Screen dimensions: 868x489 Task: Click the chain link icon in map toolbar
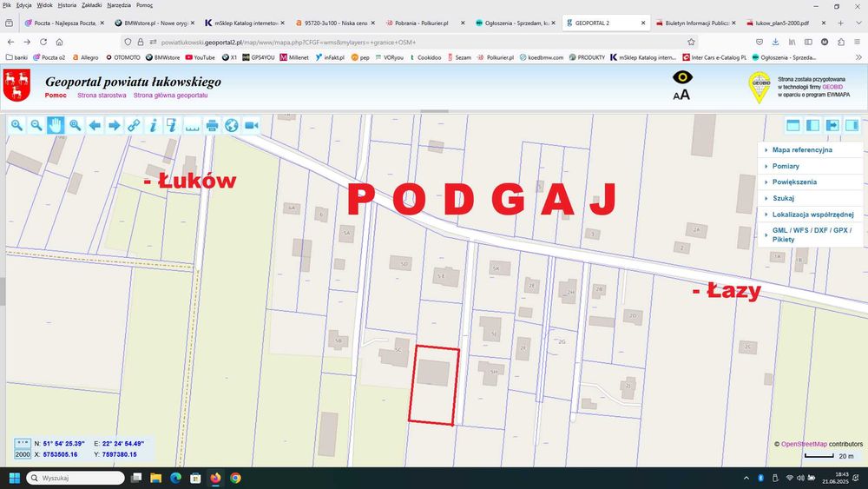coord(134,126)
